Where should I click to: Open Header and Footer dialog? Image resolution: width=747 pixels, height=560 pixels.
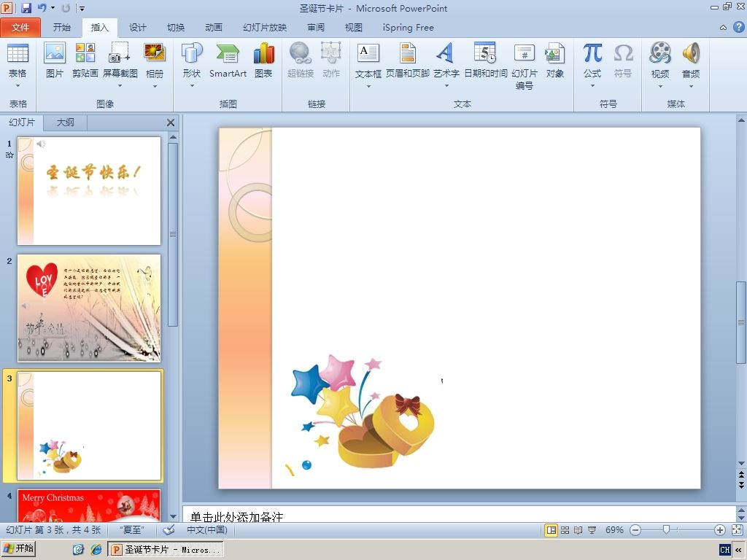(x=407, y=60)
